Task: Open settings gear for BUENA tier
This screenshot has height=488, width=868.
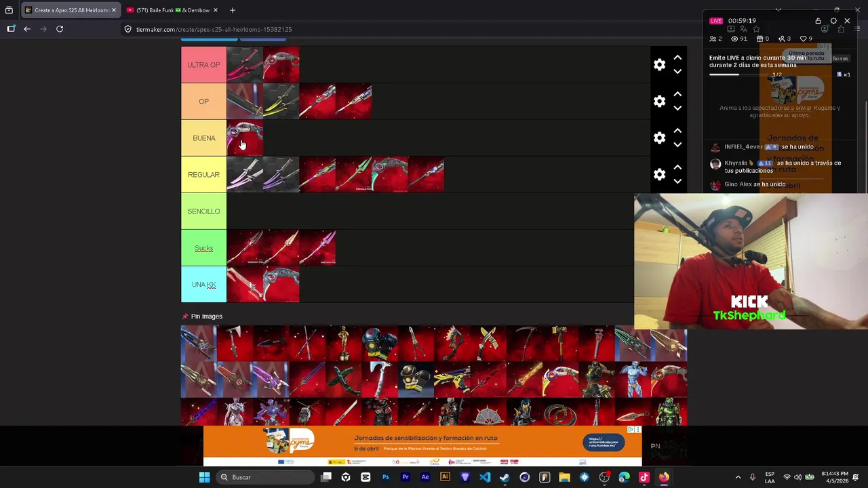Action: 659,138
